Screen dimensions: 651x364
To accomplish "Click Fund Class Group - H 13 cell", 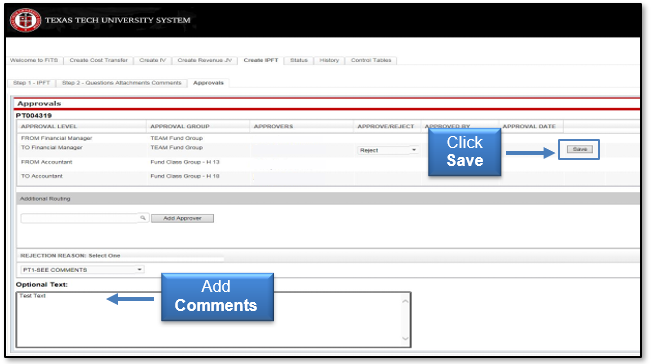I will pyautogui.click(x=185, y=162).
